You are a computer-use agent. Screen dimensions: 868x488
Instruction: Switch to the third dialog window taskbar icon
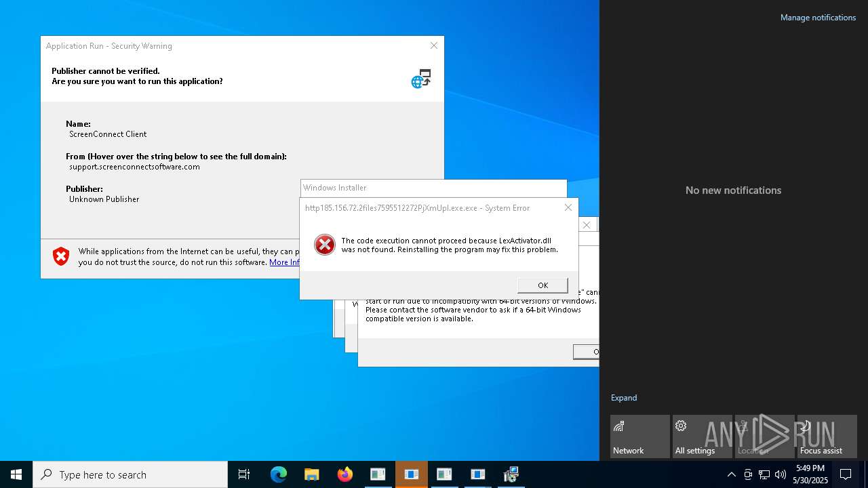pos(444,474)
